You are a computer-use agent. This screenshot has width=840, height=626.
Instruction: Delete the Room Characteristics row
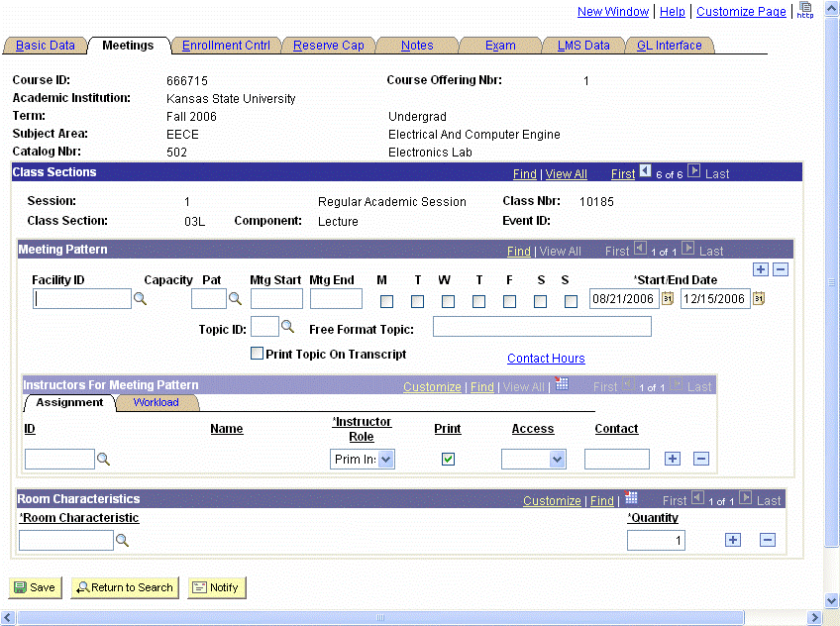pyautogui.click(x=767, y=540)
